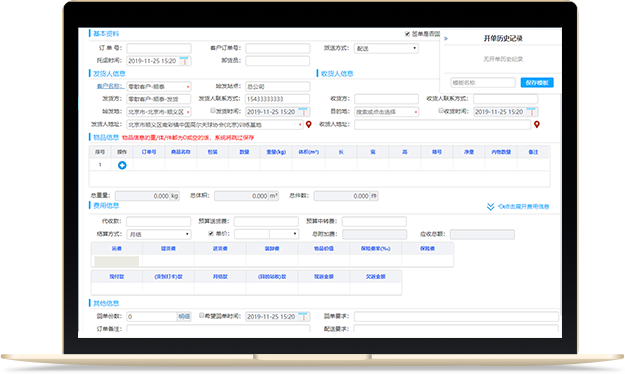Focus the 配送要求 input field
The image size is (625, 374).
[456, 329]
